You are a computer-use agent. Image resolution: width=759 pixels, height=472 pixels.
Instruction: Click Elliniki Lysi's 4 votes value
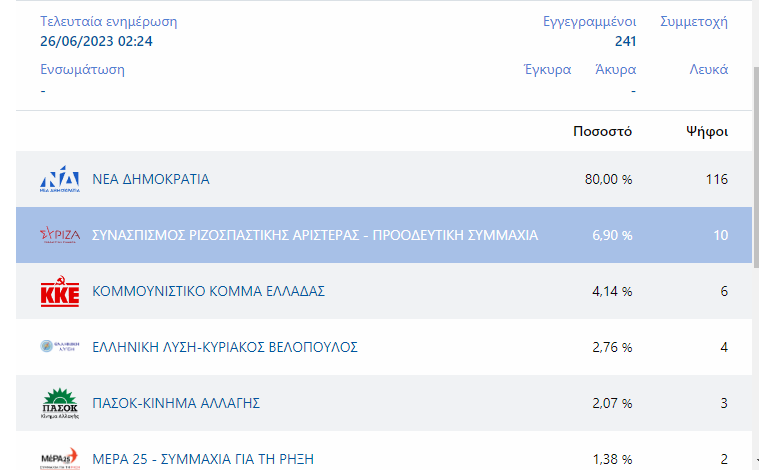(x=724, y=348)
